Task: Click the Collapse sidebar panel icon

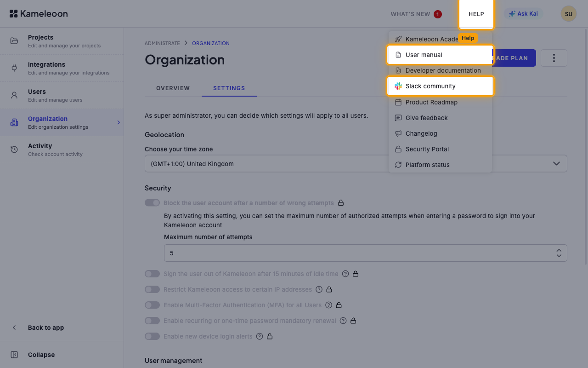Action: tap(14, 355)
